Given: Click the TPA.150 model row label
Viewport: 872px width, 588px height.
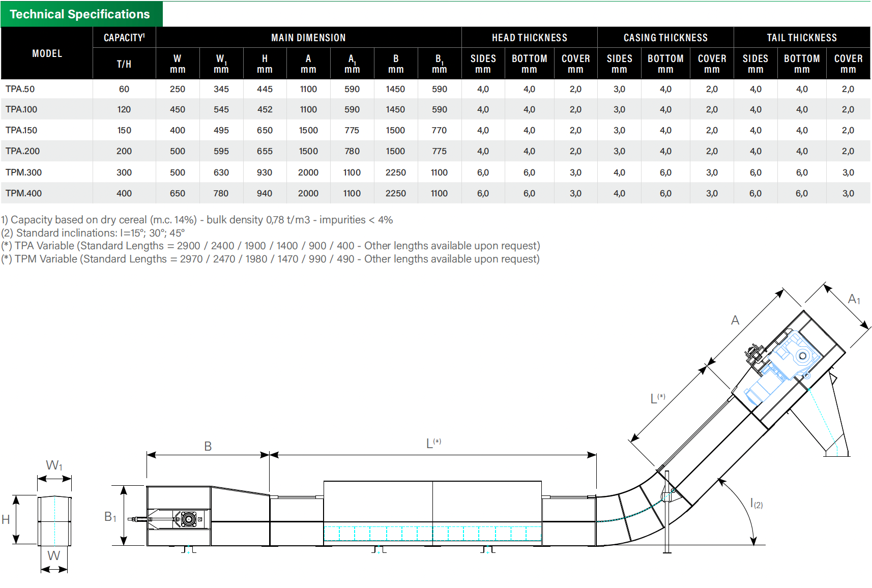Looking at the screenshot, I should coord(21,130).
